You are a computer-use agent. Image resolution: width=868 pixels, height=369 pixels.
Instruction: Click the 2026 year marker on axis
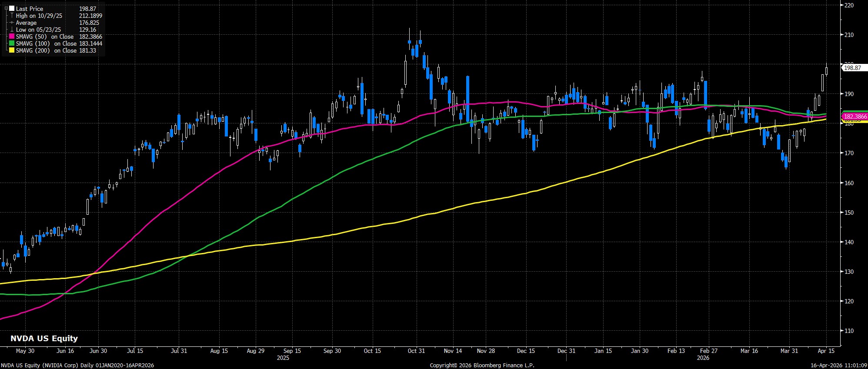point(703,358)
